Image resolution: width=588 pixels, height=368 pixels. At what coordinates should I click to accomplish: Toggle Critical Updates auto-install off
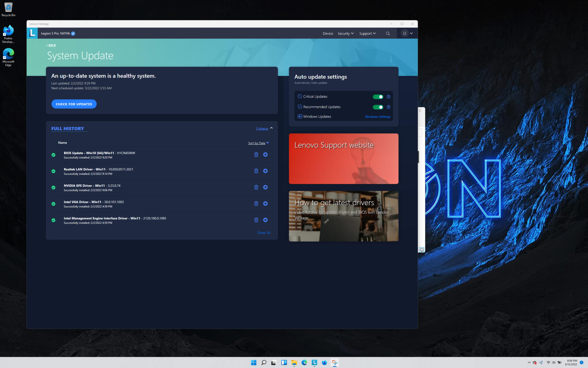coord(378,97)
